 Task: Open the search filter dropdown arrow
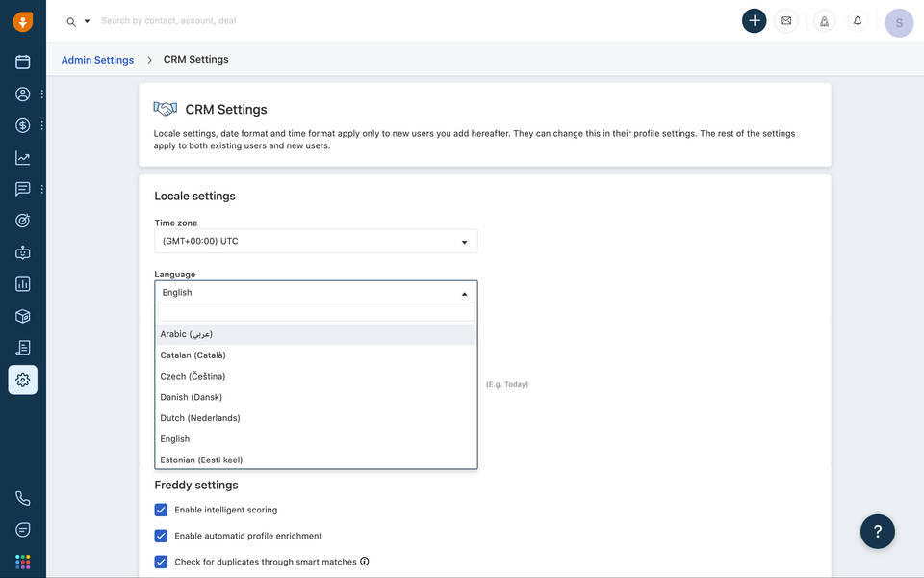click(87, 21)
